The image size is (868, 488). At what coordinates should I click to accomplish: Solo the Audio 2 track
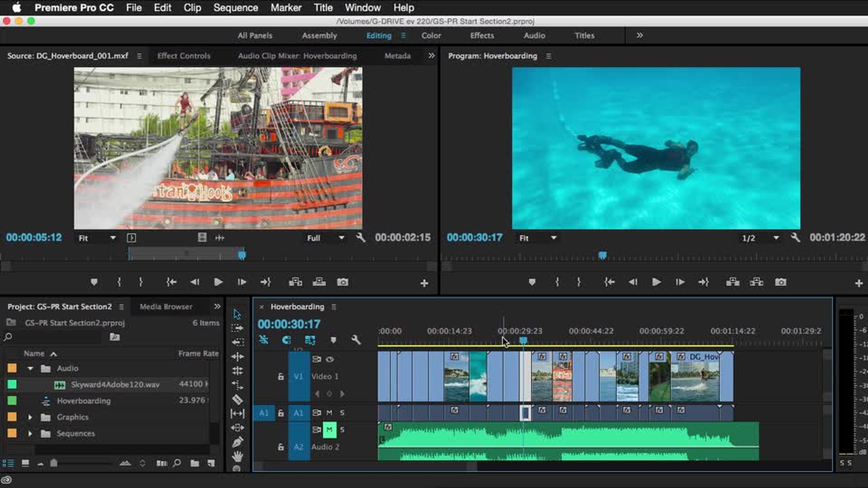click(342, 429)
